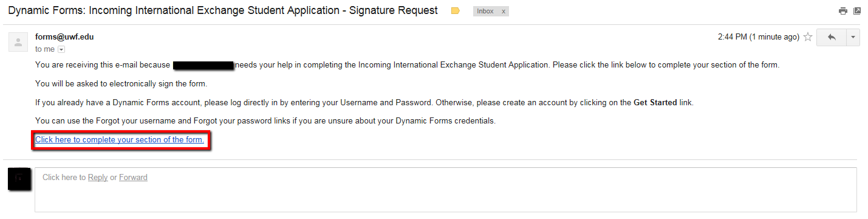The height and width of the screenshot is (219, 868).
Task: Star this message
Action: (x=808, y=37)
